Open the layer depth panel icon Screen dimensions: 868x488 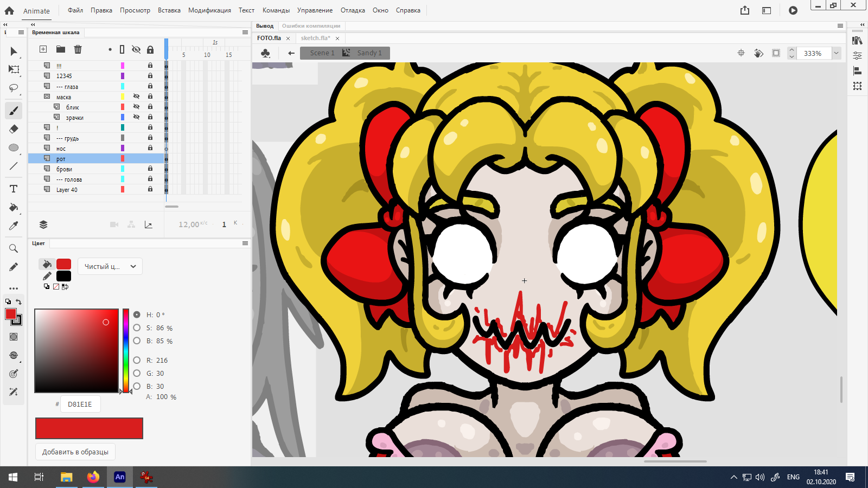43,224
